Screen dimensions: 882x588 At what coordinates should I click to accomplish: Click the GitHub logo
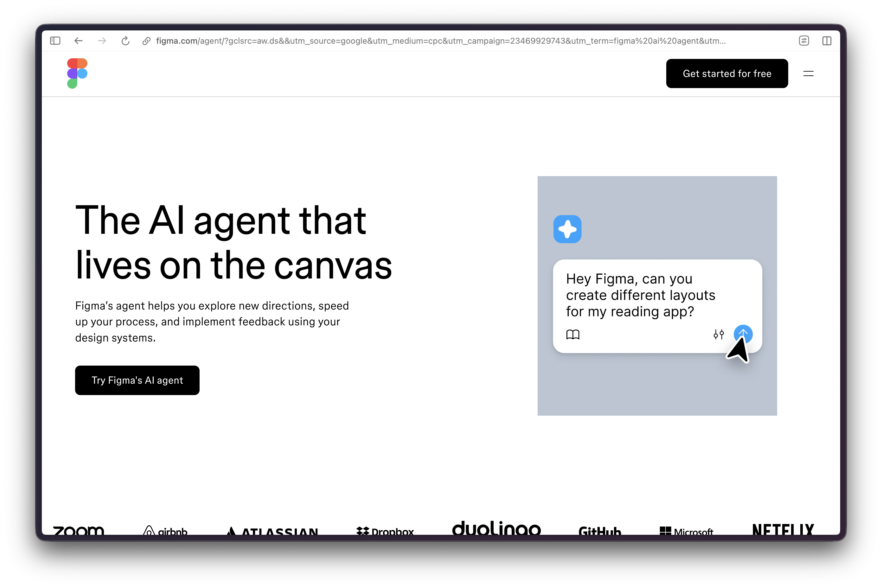[600, 530]
